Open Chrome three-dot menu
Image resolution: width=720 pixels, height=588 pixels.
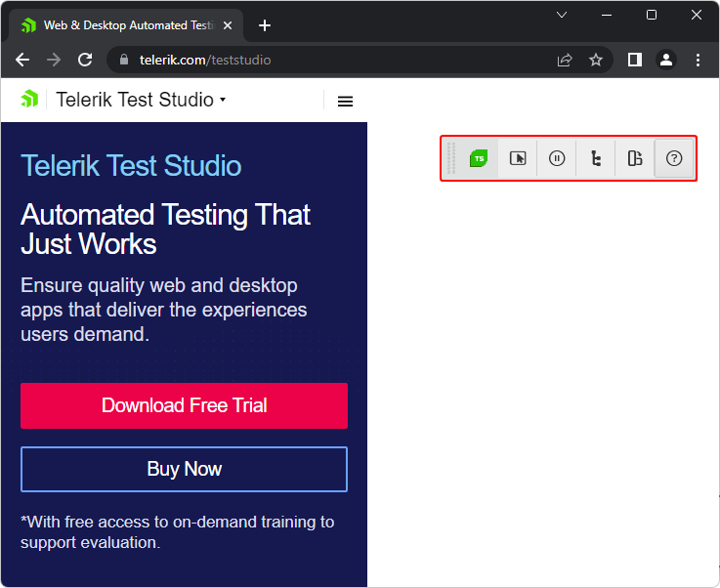(x=698, y=60)
